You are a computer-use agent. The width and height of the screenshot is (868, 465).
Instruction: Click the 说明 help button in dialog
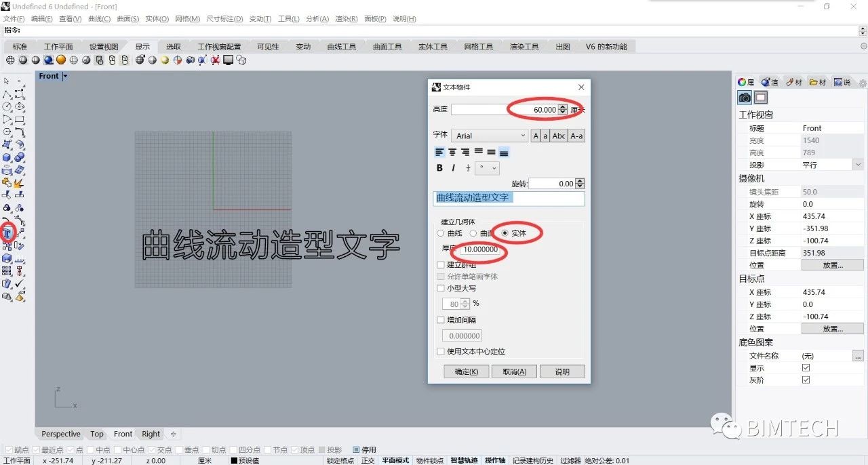[x=562, y=371]
